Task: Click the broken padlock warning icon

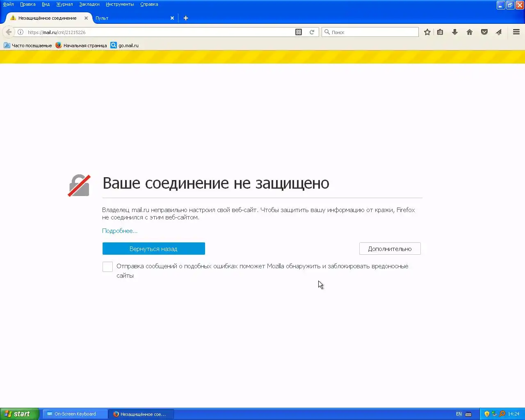Action: tap(79, 185)
